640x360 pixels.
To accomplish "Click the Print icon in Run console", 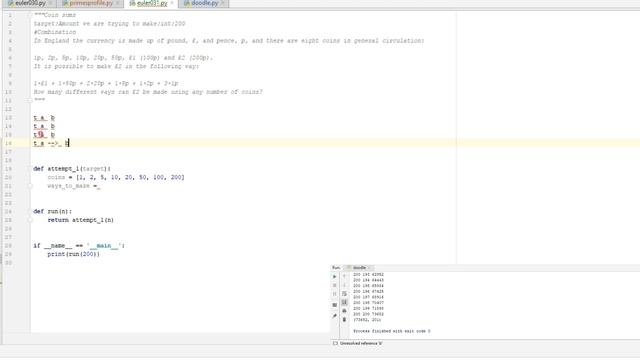I will coord(344,311).
